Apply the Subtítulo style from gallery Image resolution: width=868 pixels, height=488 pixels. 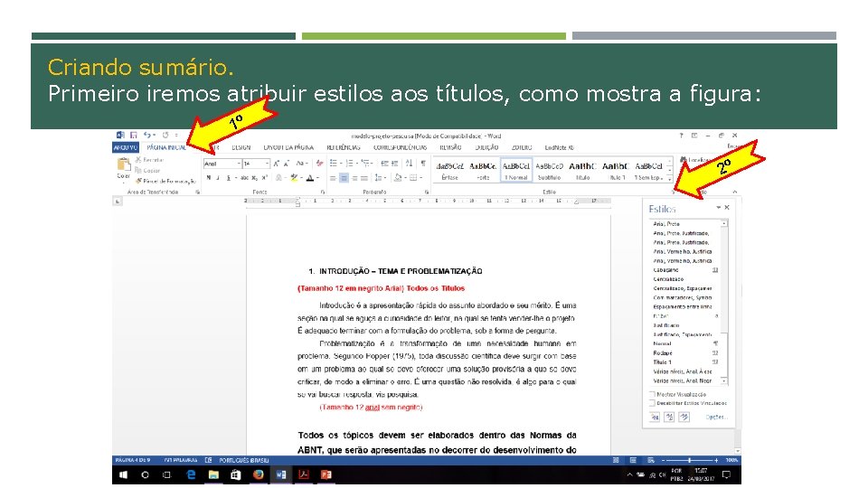click(x=549, y=171)
